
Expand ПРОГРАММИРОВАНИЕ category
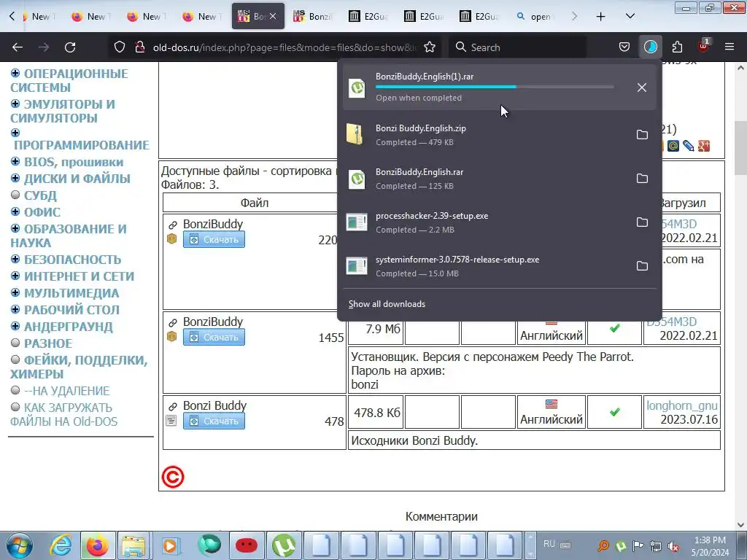pyautogui.click(x=15, y=133)
